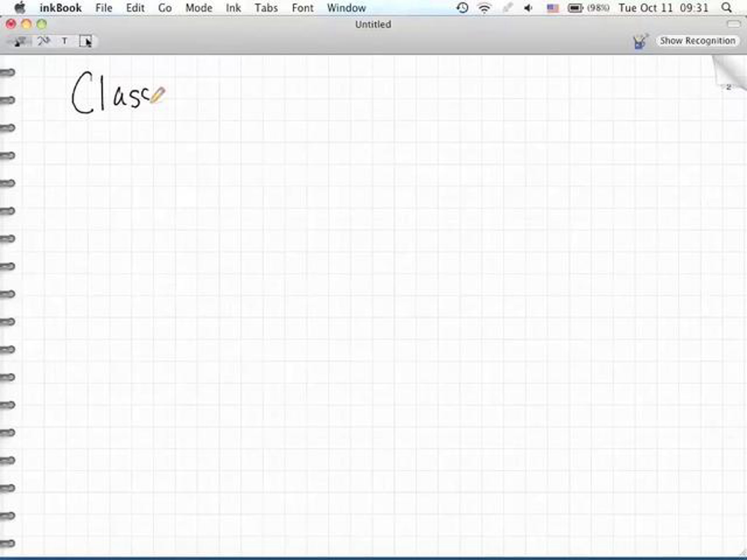
Task: Open Spotlight search magnifier
Action: (x=726, y=8)
